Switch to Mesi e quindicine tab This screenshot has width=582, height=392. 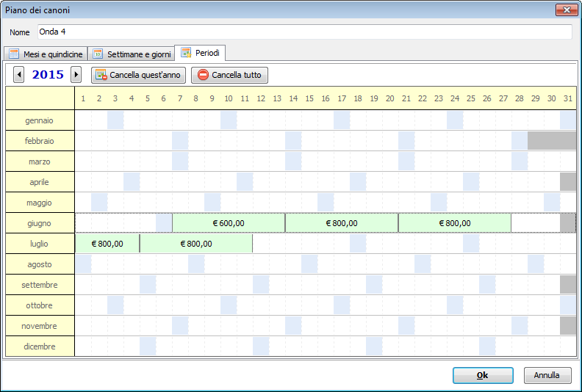[46, 54]
